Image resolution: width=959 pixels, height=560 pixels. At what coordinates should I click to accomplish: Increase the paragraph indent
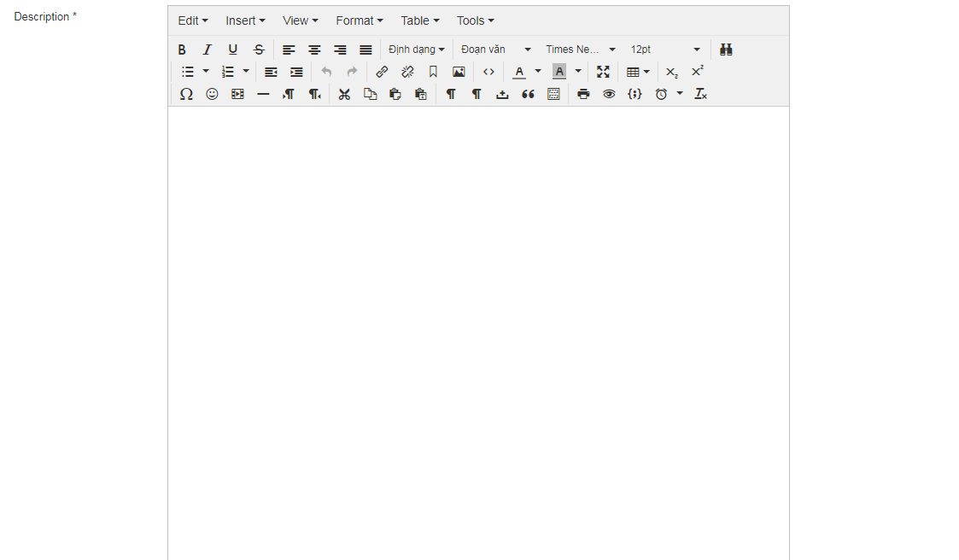pyautogui.click(x=296, y=73)
